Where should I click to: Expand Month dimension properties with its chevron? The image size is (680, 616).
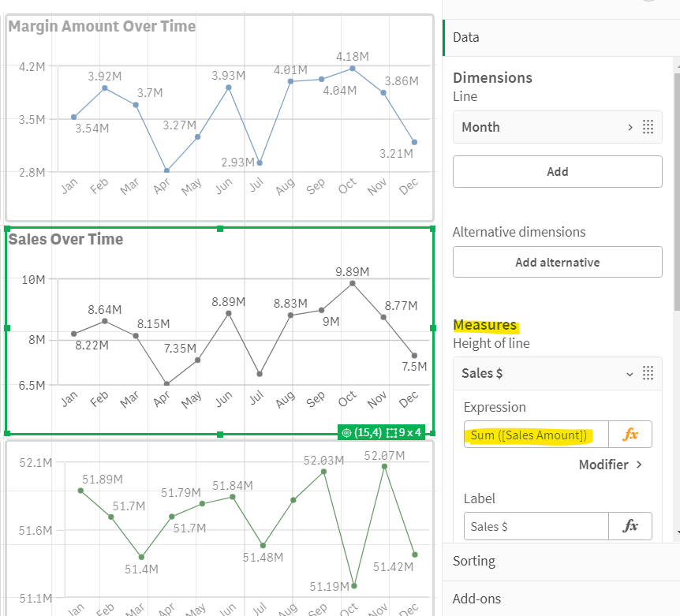pyautogui.click(x=630, y=127)
